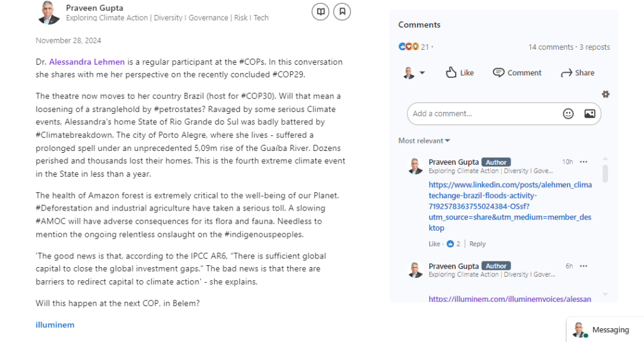Viewport: 644px width, 342px height.
Task: Open comment settings gear icon
Action: pos(606,94)
